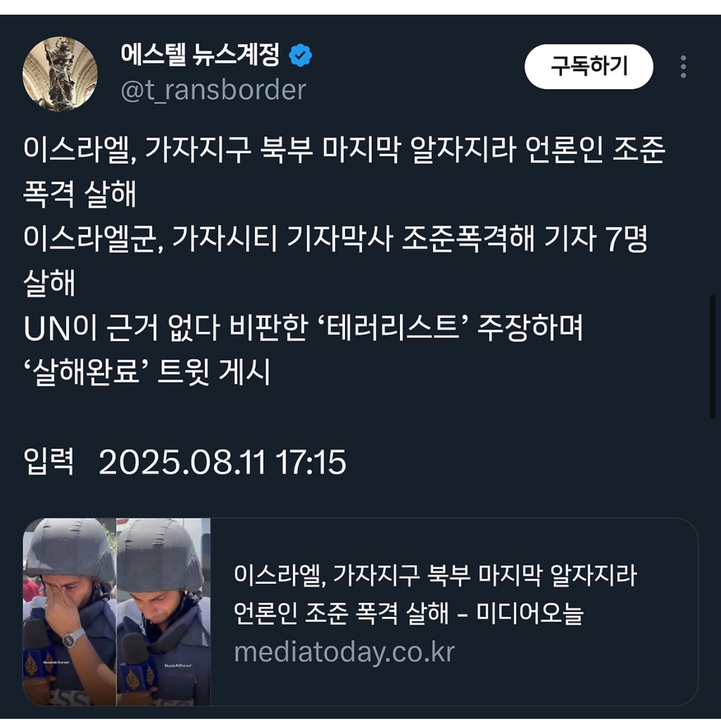The height and width of the screenshot is (728, 721).
Task: Open the mediatoday.co.kr domain link
Action: tap(344, 652)
